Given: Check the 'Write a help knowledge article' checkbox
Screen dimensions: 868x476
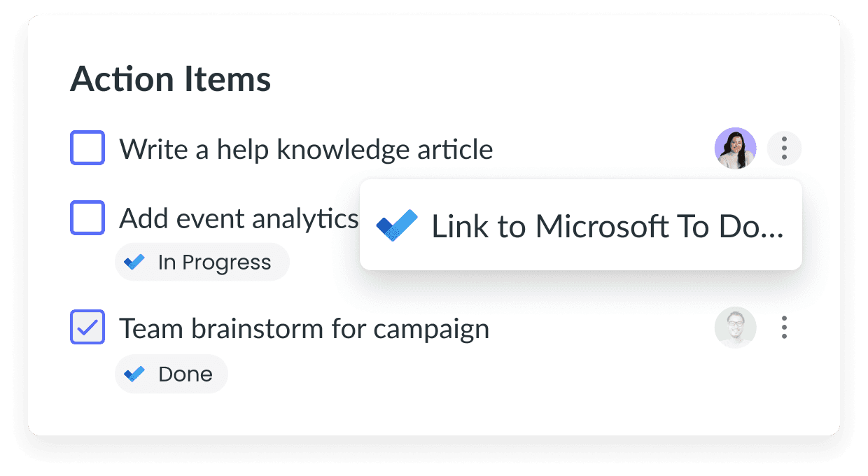Looking at the screenshot, I should [87, 148].
